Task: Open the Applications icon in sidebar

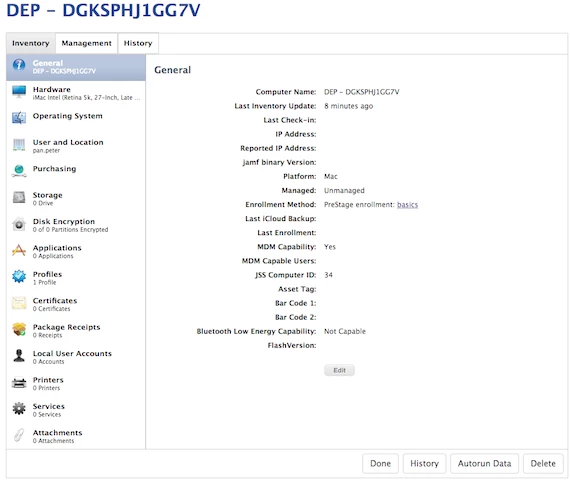Action: [19, 250]
